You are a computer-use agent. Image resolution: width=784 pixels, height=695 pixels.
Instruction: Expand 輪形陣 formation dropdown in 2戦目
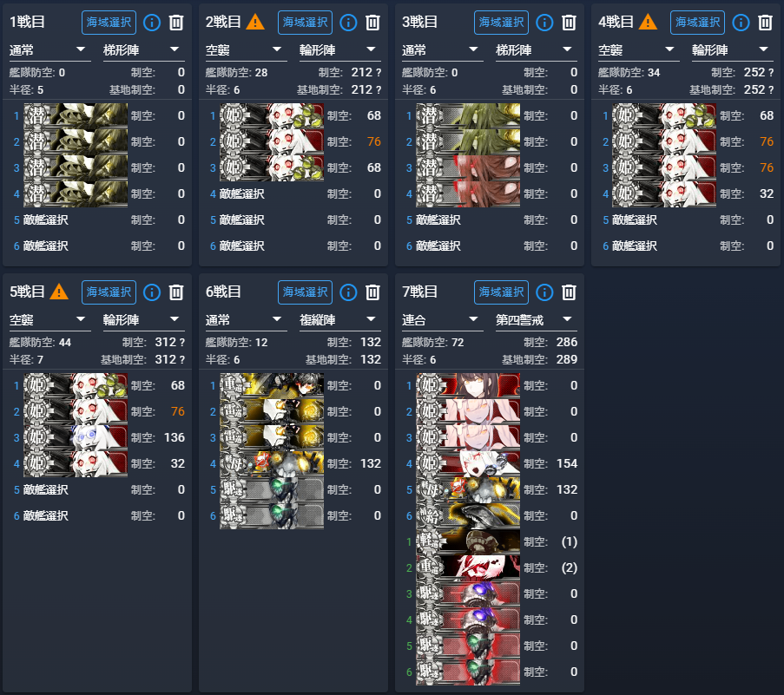[x=340, y=50]
